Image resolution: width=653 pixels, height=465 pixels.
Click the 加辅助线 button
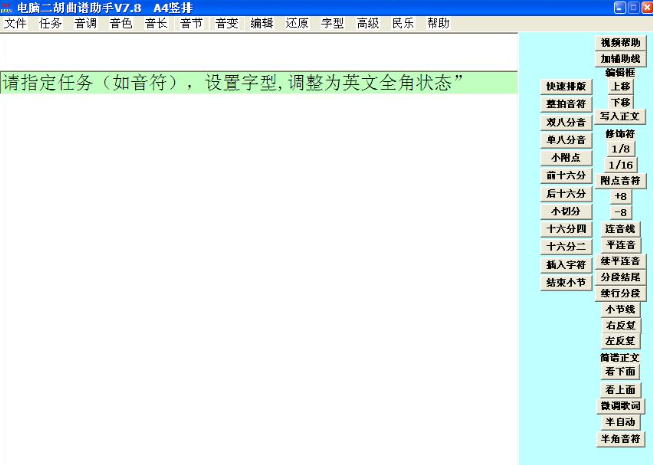[x=621, y=59]
